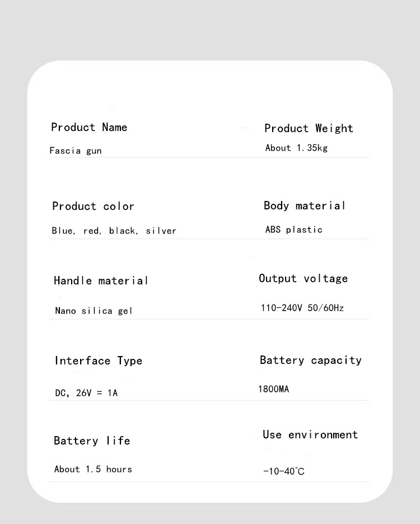Screen dimensions: 420x524
Task: Click the "Handle material" heading
Action: click(101, 280)
